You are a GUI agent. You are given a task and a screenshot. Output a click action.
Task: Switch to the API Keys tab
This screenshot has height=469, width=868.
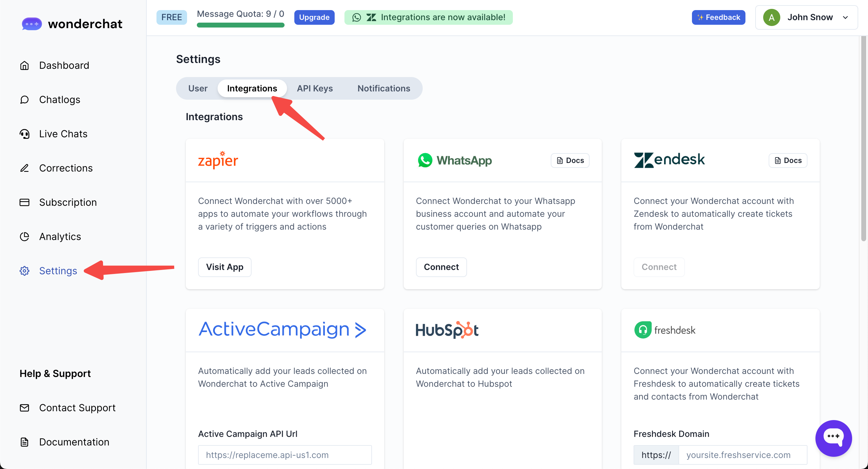pyautogui.click(x=314, y=88)
